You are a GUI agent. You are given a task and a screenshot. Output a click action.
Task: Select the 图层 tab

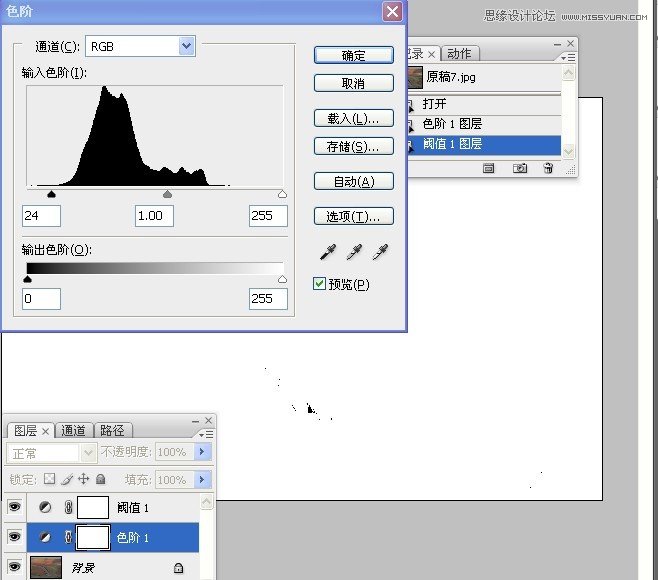point(25,431)
